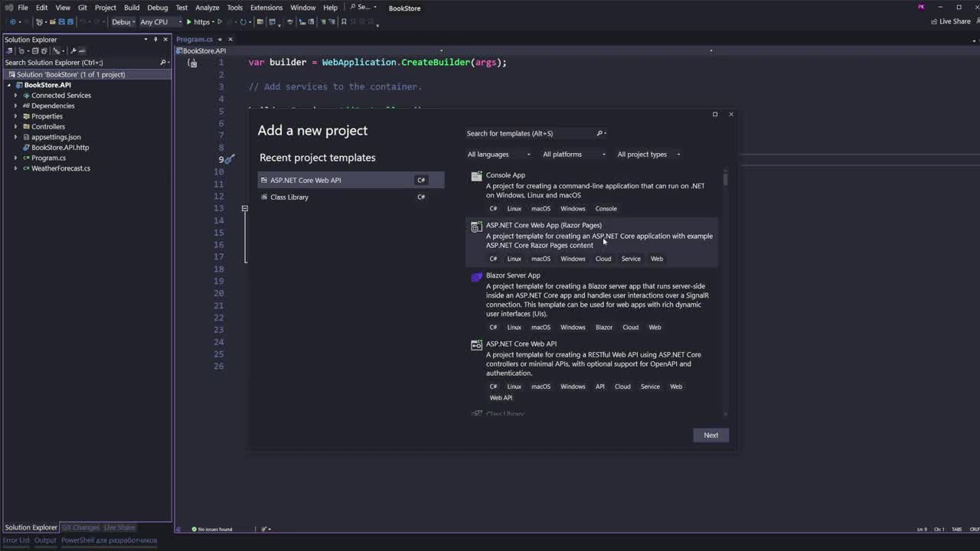Expand the Dependencies node

click(15, 106)
